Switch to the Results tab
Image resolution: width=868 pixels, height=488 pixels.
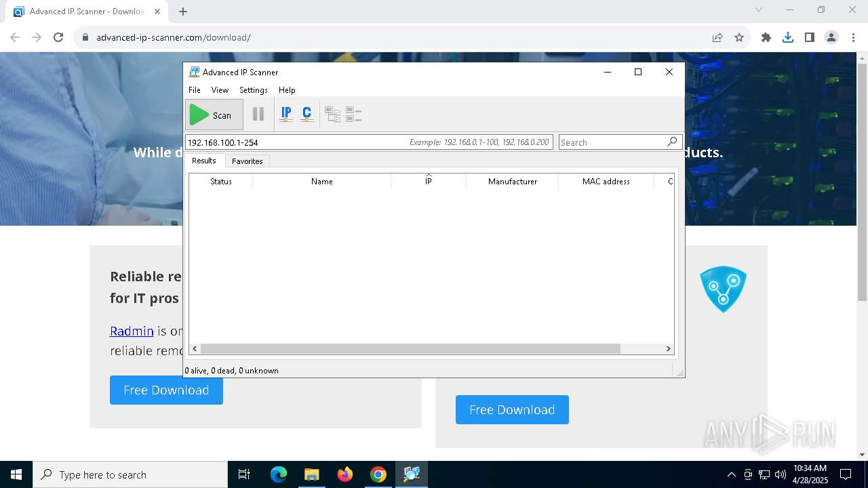pos(203,161)
